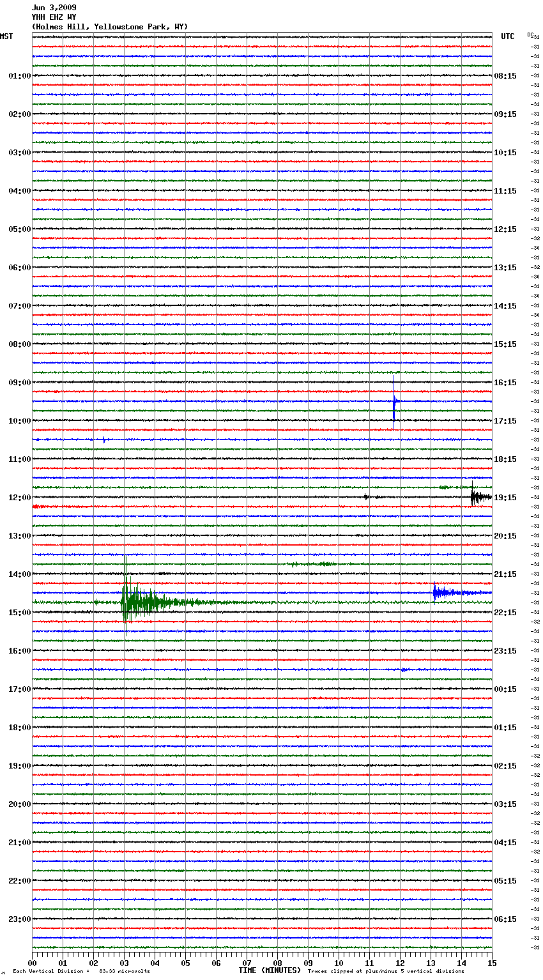Click the 00:15 UTC row label

[505, 689]
